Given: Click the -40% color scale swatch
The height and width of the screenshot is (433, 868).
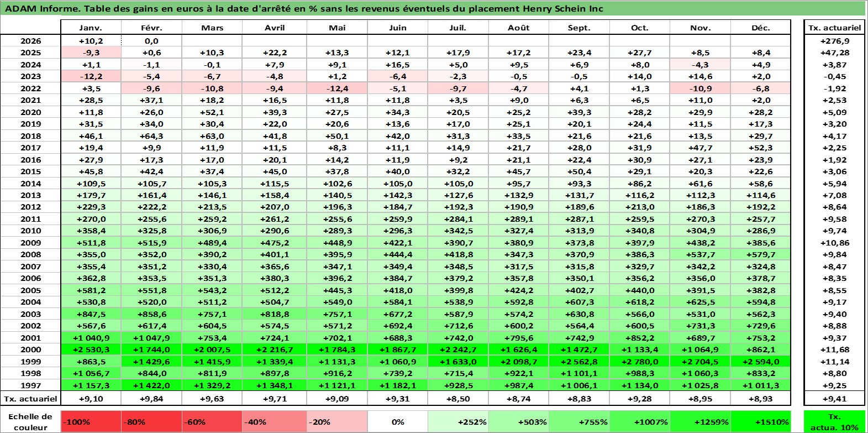Looking at the screenshot, I should pyautogui.click(x=275, y=421).
